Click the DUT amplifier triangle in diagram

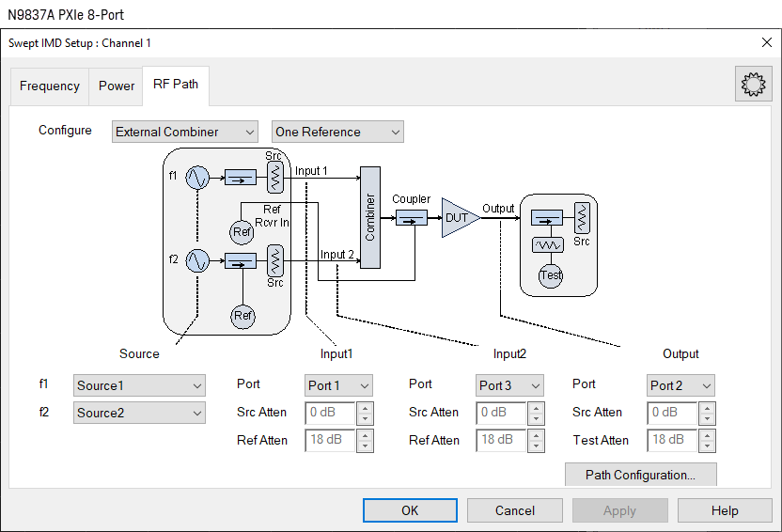(458, 217)
